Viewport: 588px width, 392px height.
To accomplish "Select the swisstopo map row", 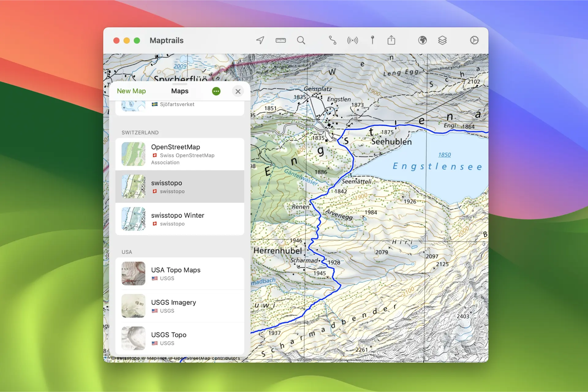I will pyautogui.click(x=180, y=187).
